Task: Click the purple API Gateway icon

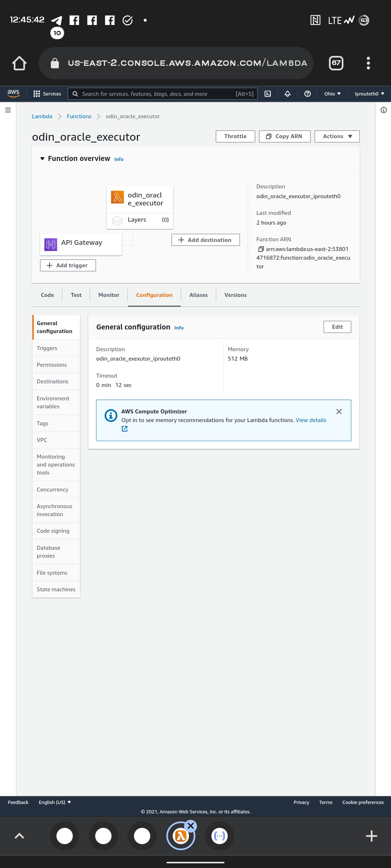Action: pyautogui.click(x=51, y=244)
